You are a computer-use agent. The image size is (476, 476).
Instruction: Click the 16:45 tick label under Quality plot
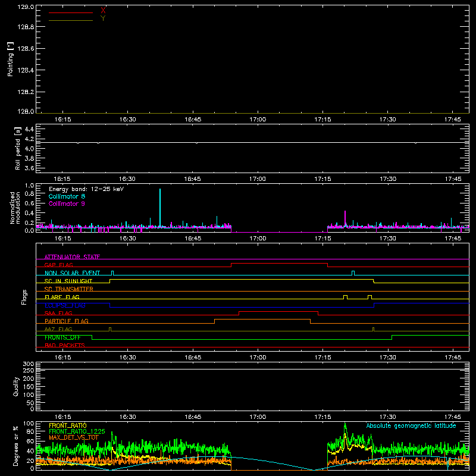click(x=193, y=417)
